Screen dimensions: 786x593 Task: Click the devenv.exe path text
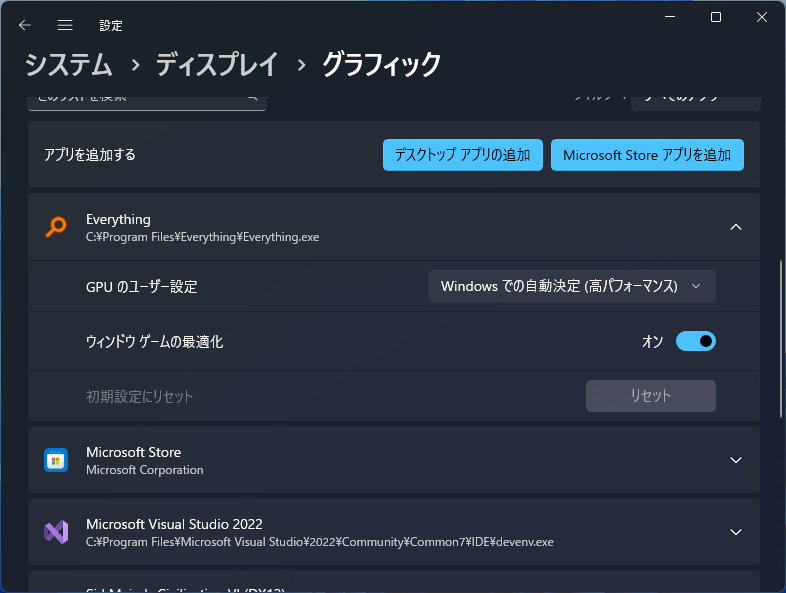(320, 542)
